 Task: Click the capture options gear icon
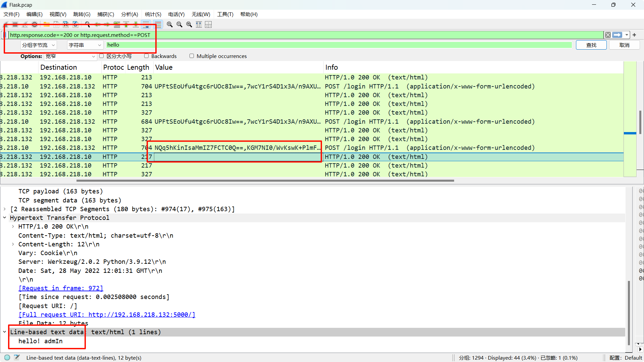tap(35, 24)
